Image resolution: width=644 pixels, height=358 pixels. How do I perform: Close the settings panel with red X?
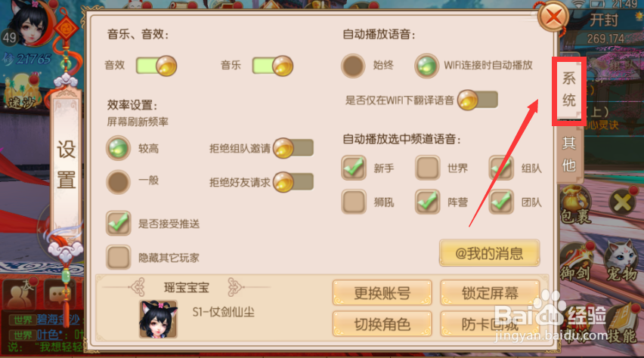point(553,17)
